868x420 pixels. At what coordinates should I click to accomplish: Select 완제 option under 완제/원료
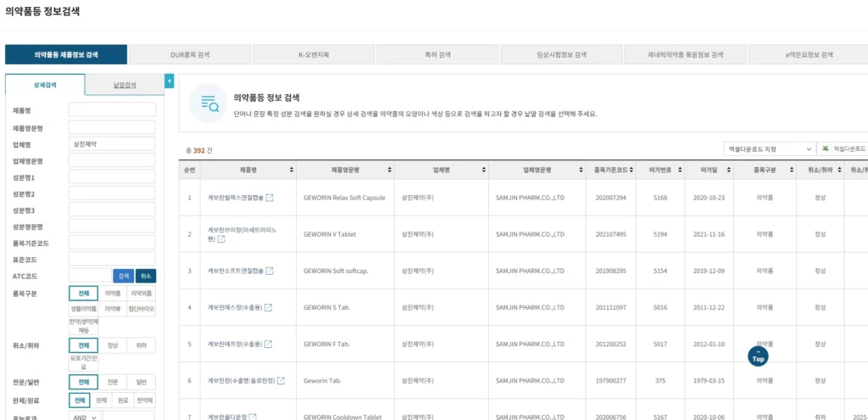[x=102, y=400]
